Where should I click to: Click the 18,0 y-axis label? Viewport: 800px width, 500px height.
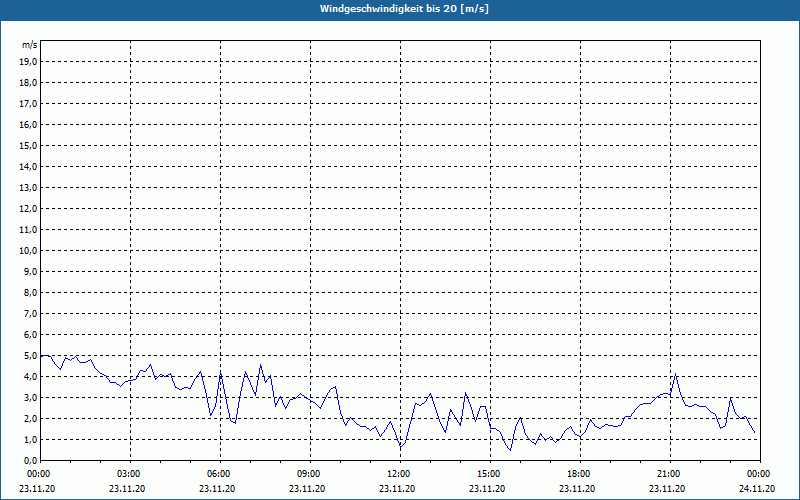point(28,83)
